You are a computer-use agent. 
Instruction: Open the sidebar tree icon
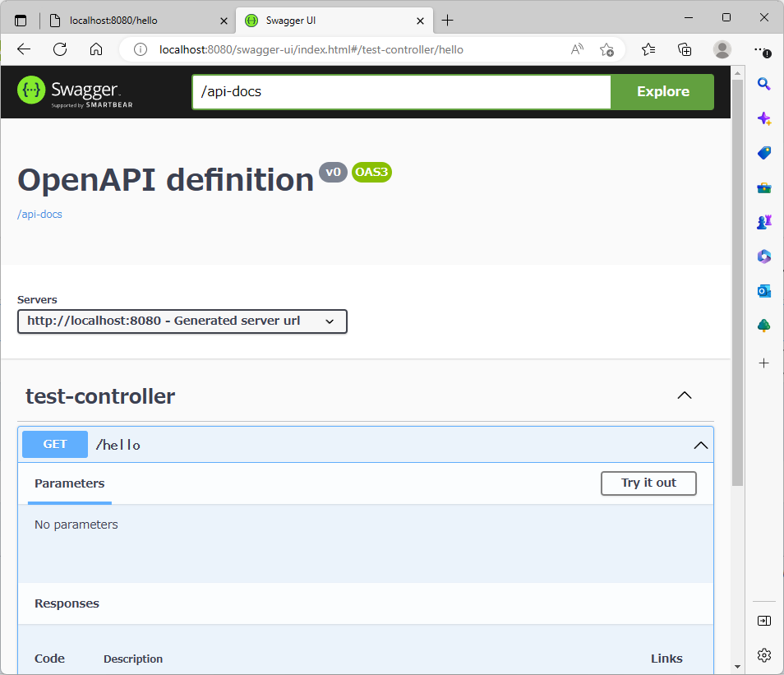763,326
